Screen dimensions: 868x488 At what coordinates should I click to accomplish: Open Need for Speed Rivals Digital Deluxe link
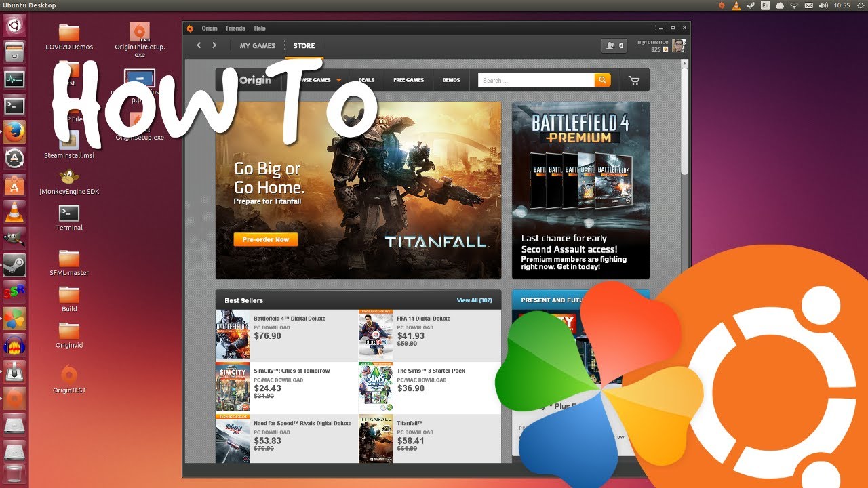coord(302,423)
